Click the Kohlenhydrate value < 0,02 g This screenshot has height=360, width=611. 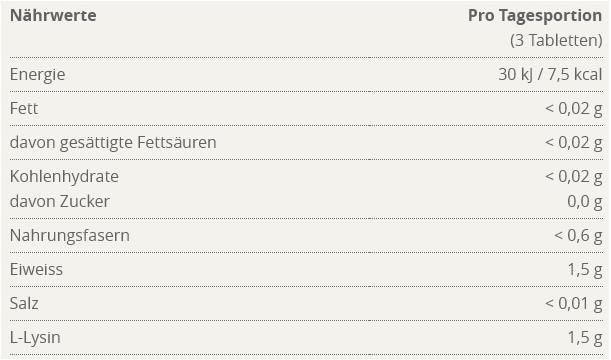point(574,176)
